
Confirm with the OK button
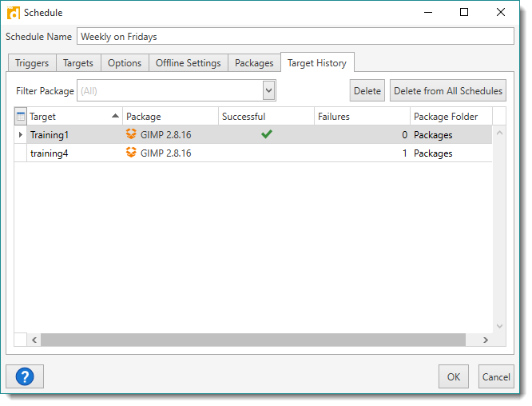(454, 377)
